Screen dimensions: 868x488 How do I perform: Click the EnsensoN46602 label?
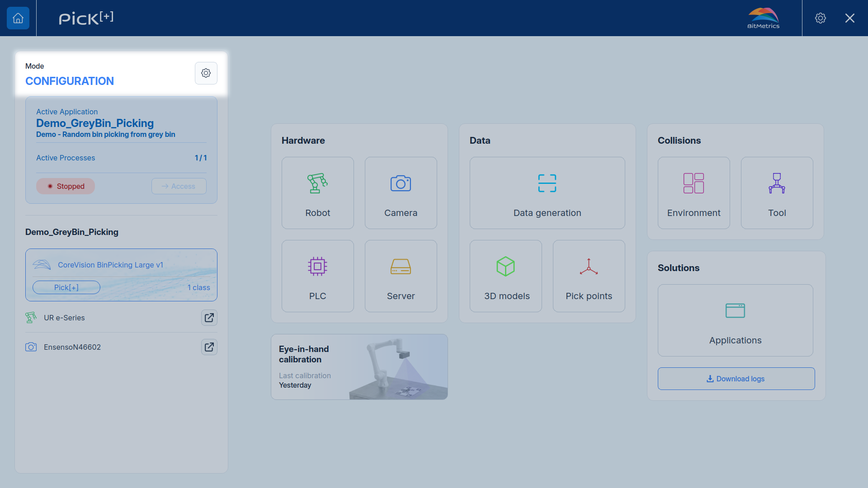tap(72, 347)
